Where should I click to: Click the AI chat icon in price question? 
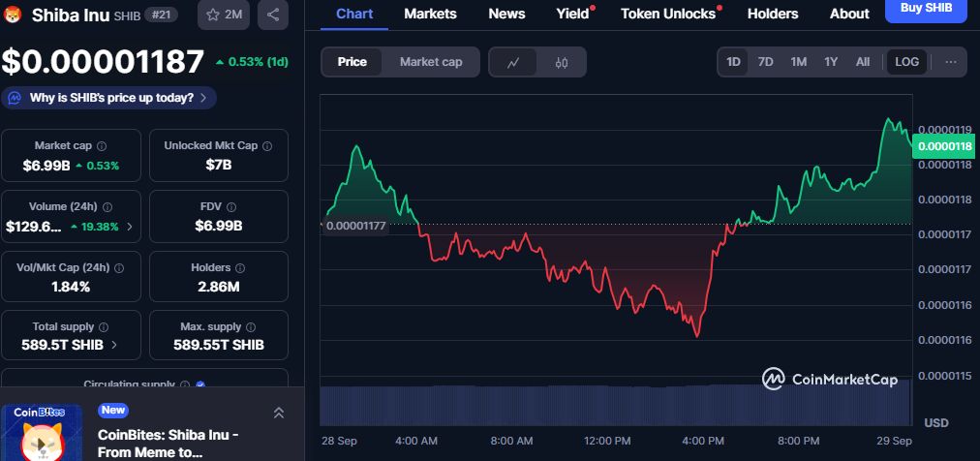[15, 98]
